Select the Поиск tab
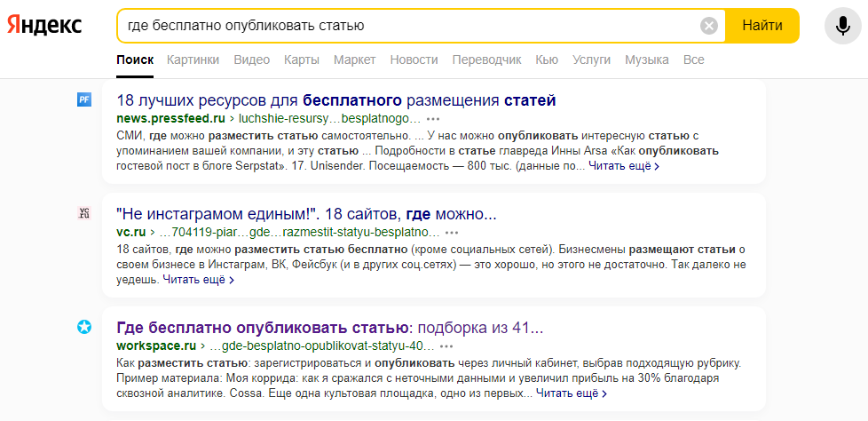Viewport: 868px width, 421px height. pos(135,60)
